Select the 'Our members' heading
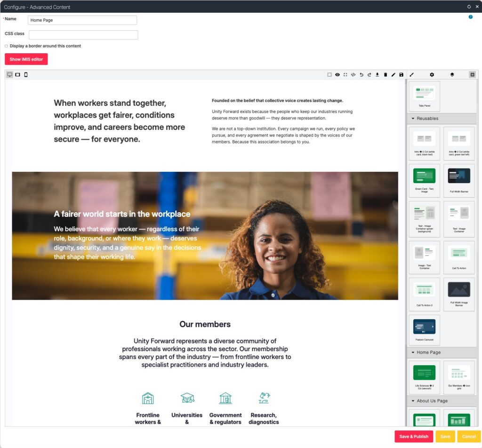 [x=205, y=324]
